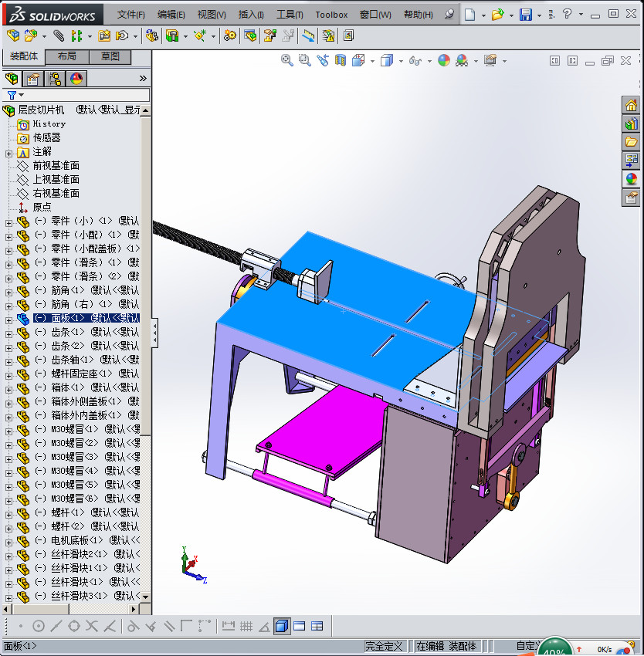Click the Insert Components icon
The height and width of the screenshot is (656, 644).
31,36
